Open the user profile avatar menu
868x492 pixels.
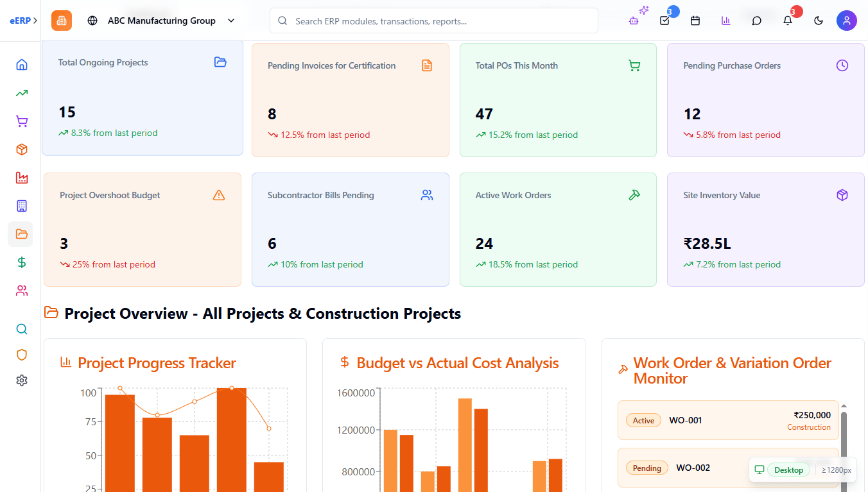pos(846,21)
